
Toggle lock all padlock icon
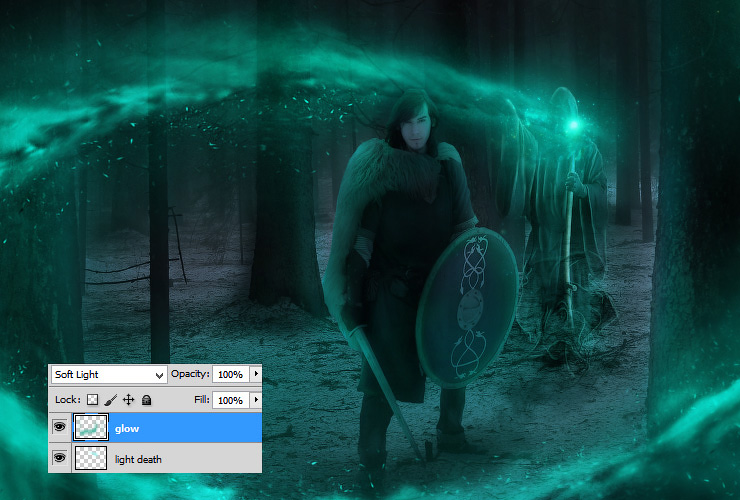(146, 400)
